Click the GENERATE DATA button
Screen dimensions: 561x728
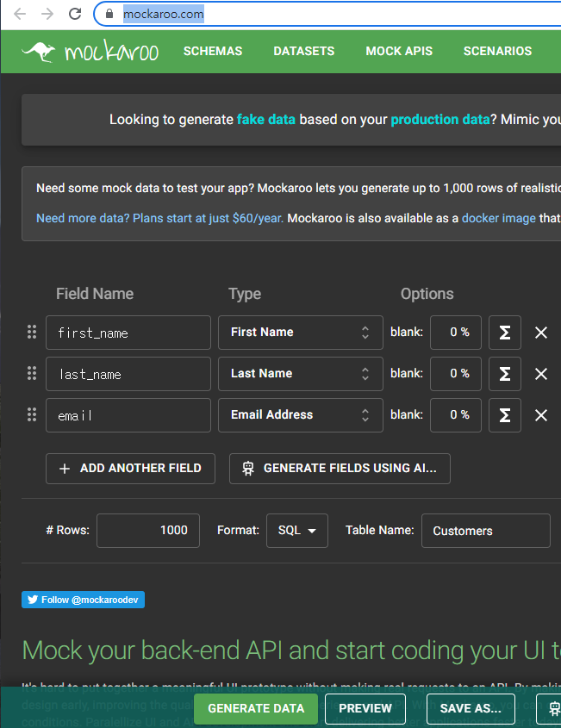(x=256, y=709)
